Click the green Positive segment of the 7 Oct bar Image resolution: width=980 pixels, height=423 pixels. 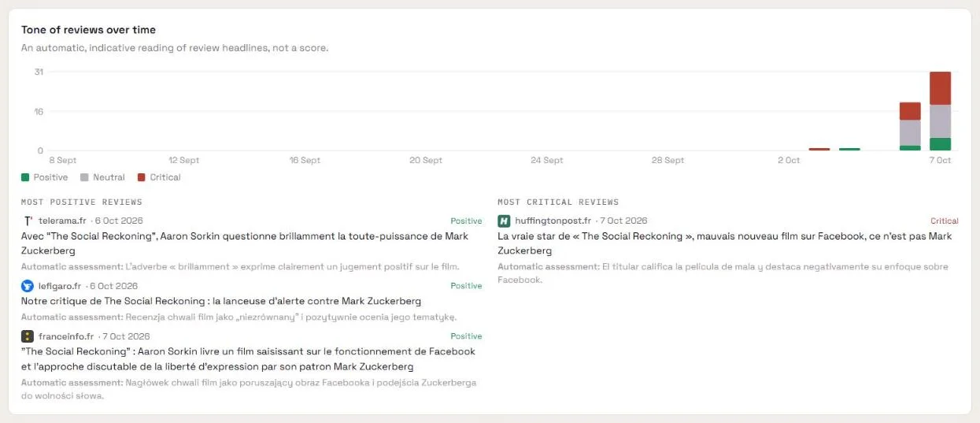click(940, 144)
